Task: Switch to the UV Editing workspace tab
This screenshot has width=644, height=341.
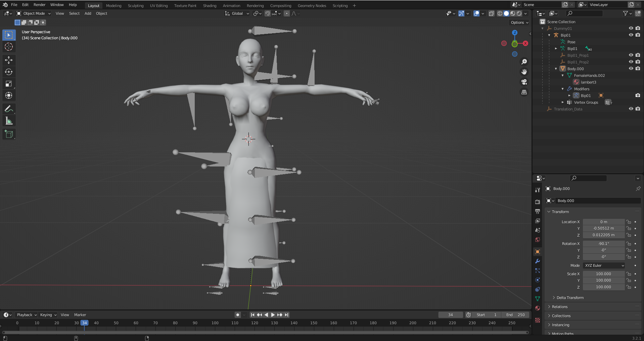Action: coord(159,6)
